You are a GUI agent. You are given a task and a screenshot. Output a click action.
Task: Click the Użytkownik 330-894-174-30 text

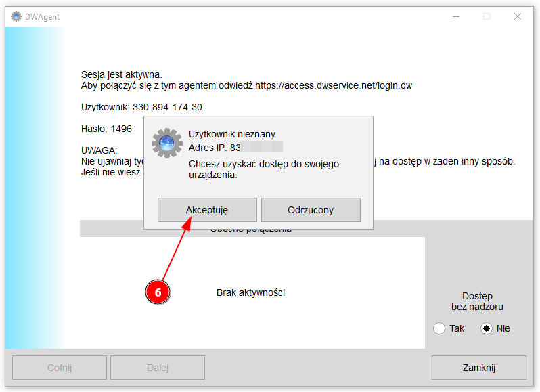[141, 107]
